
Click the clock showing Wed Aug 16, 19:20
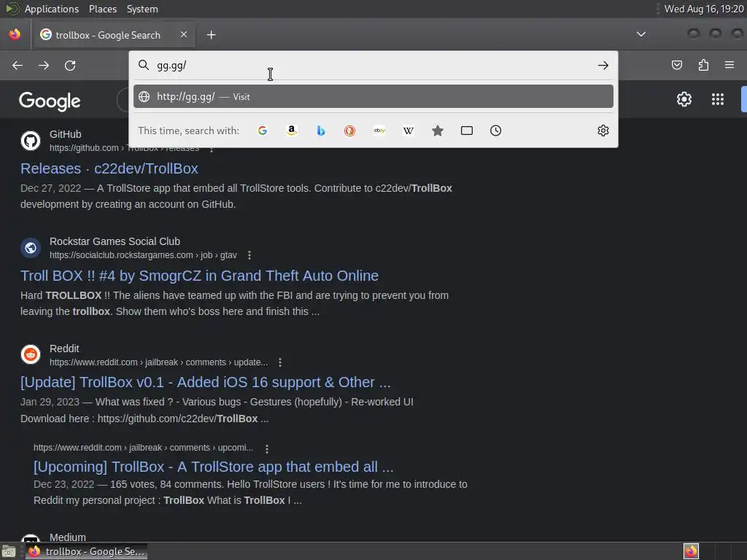pos(704,9)
